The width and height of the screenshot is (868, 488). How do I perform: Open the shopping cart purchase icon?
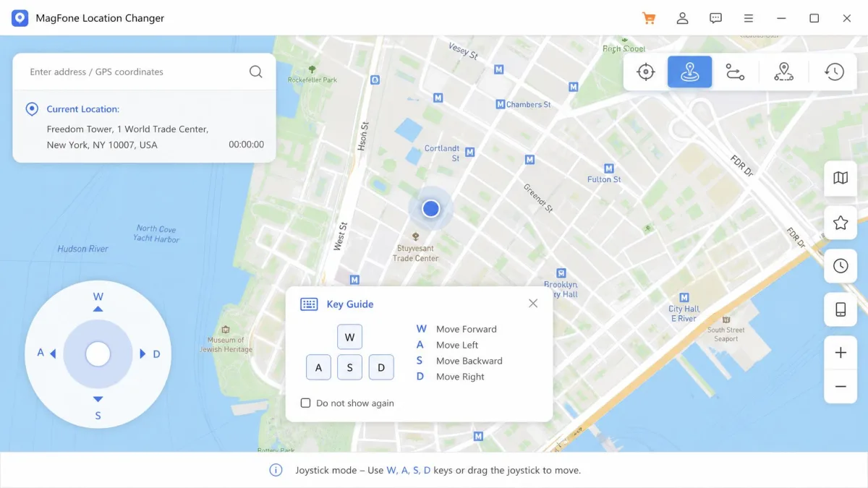pyautogui.click(x=649, y=18)
